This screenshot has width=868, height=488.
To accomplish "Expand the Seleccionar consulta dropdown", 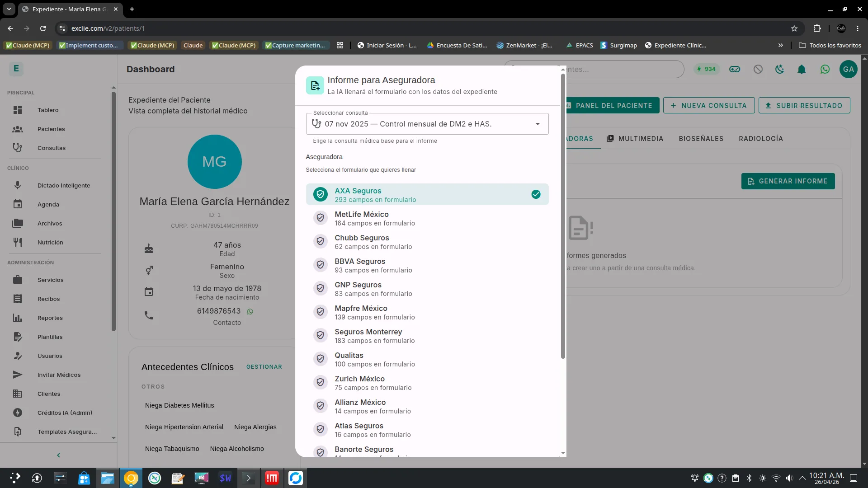I will pos(427,124).
